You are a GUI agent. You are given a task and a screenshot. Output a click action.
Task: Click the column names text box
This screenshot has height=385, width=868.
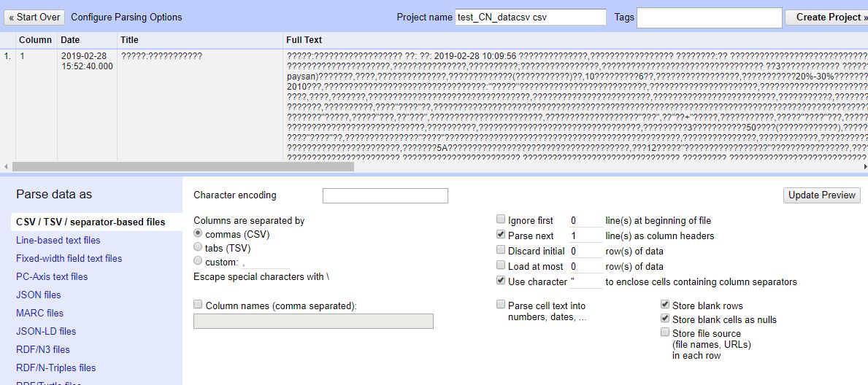click(x=313, y=322)
